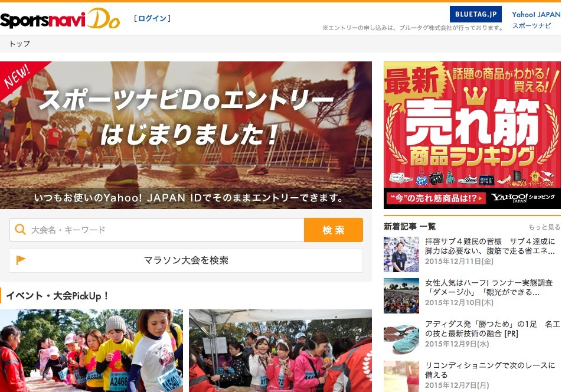
Task: Click thumbnail of shoe store staff article
Action: pos(401,254)
